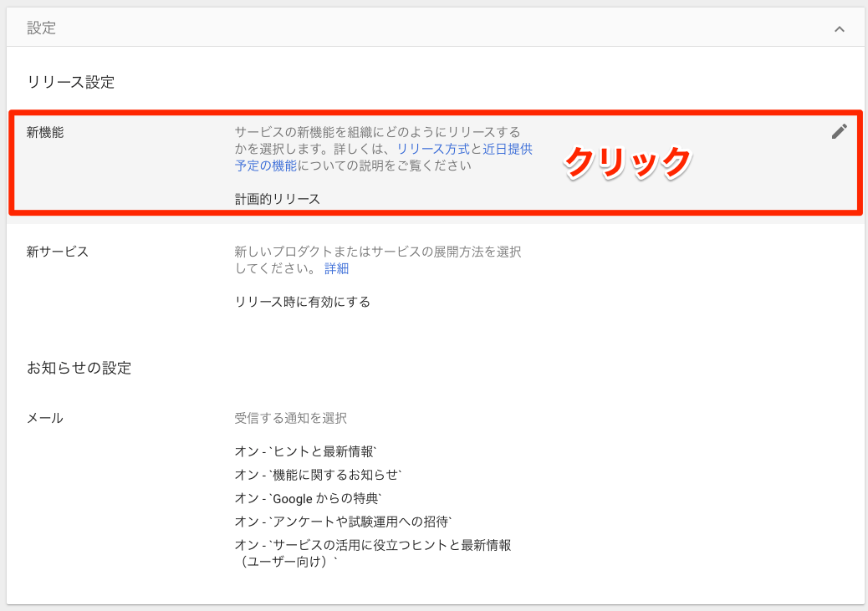
Task: Click the お知らせの設定 section heading
Action: [x=79, y=368]
